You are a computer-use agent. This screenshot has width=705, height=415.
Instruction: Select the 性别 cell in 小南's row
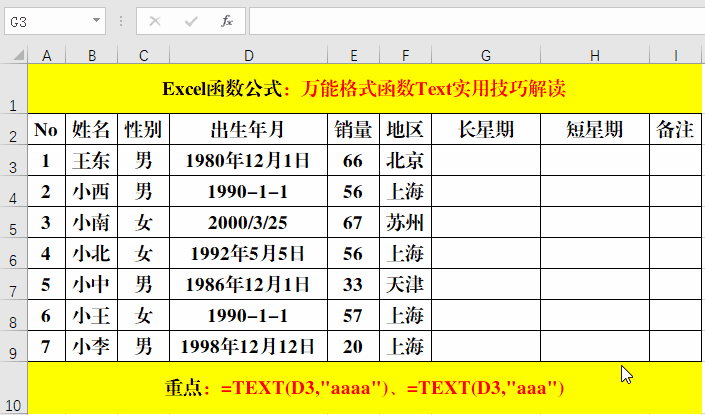(x=143, y=222)
